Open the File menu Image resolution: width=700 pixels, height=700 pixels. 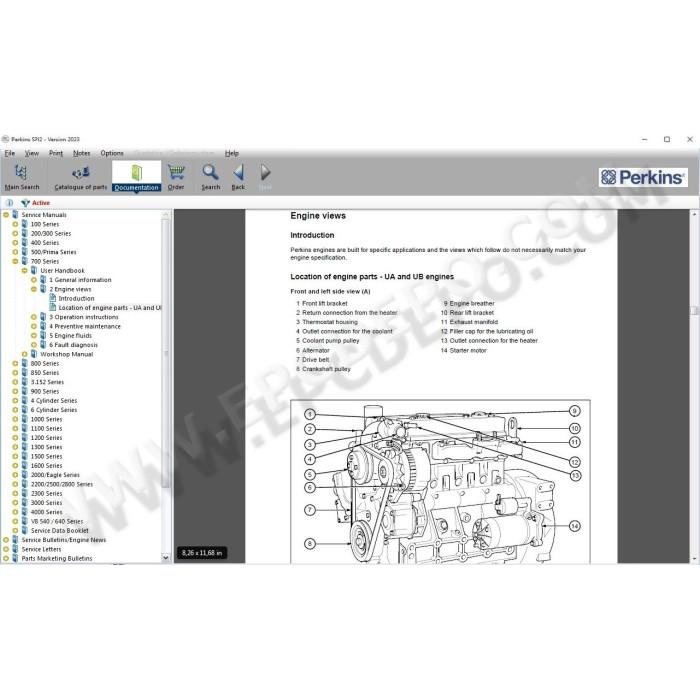(x=9, y=153)
